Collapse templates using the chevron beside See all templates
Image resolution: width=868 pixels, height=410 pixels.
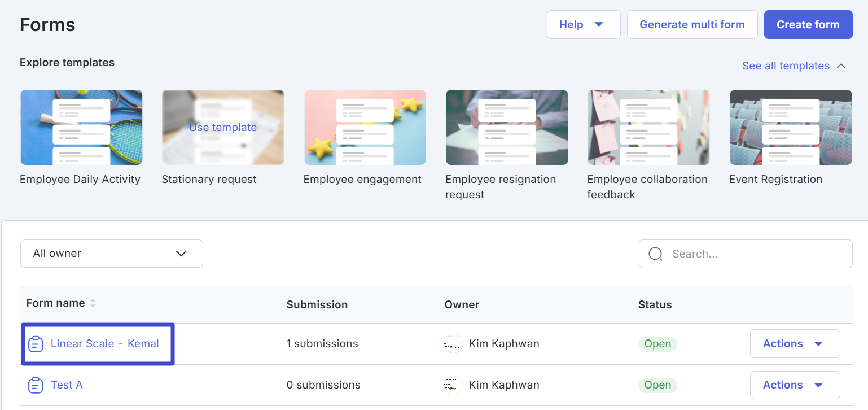point(841,66)
